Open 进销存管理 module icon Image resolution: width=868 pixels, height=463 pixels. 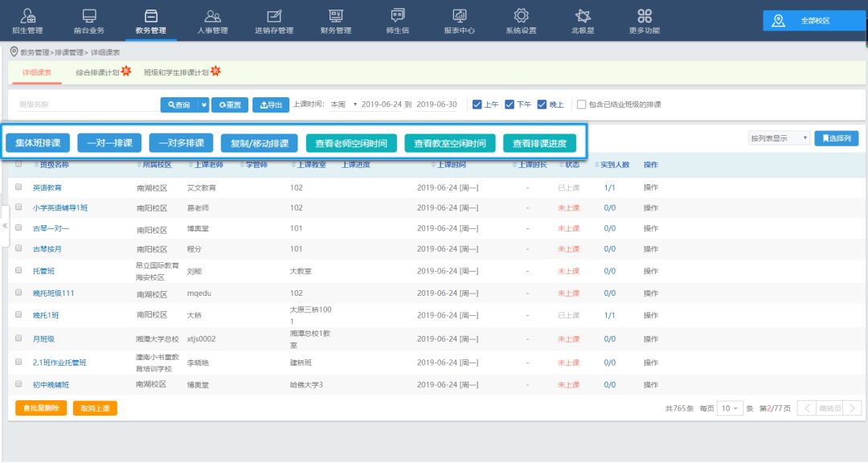pos(274,16)
